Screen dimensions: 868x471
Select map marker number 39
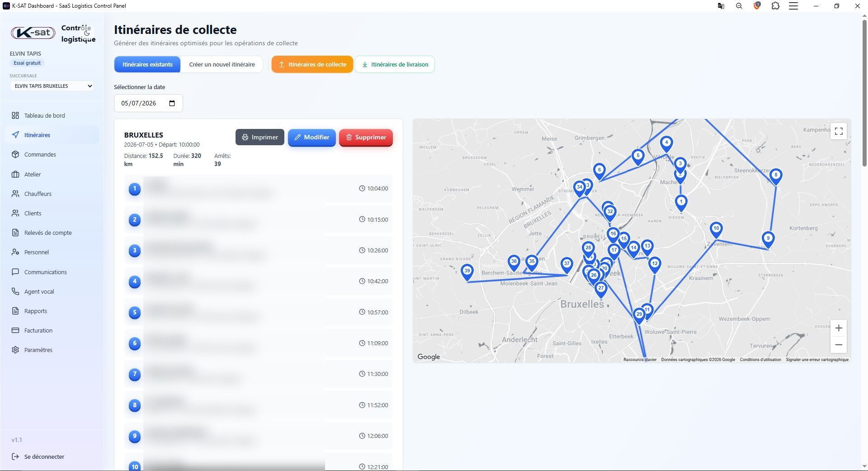click(x=467, y=272)
